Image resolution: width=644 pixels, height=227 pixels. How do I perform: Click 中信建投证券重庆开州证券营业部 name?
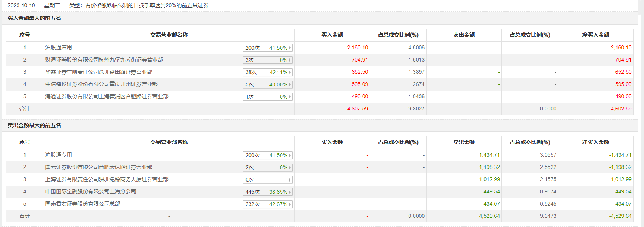[101, 84]
